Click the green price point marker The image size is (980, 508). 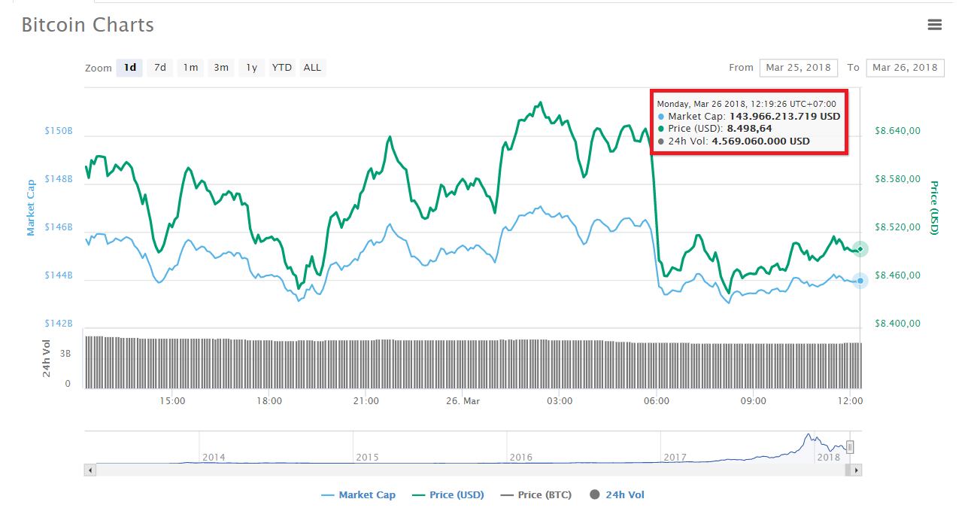(860, 249)
